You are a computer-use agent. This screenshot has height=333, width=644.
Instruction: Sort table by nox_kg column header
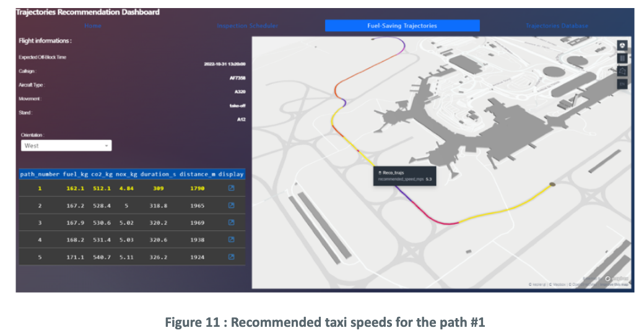coord(126,174)
